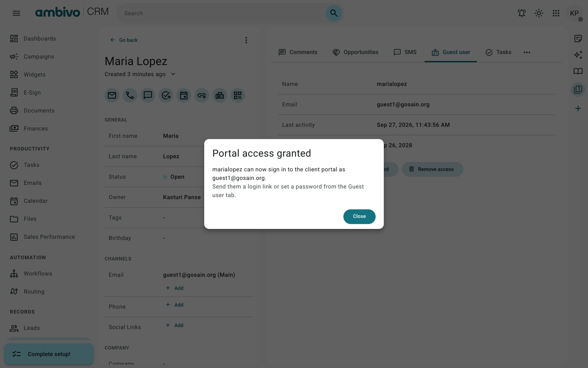Click the QR code action icon
This screenshot has height=368, width=588.
pos(238,95)
